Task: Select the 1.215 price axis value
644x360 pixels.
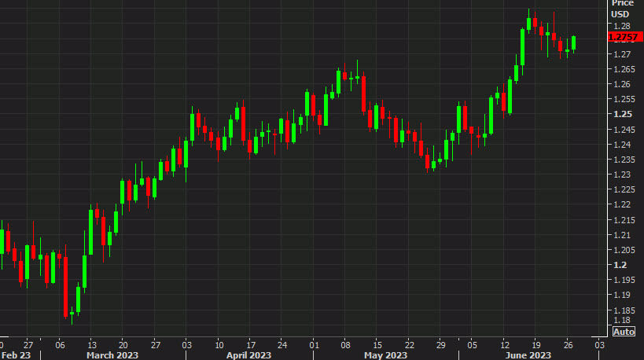Action: pyautogui.click(x=624, y=220)
